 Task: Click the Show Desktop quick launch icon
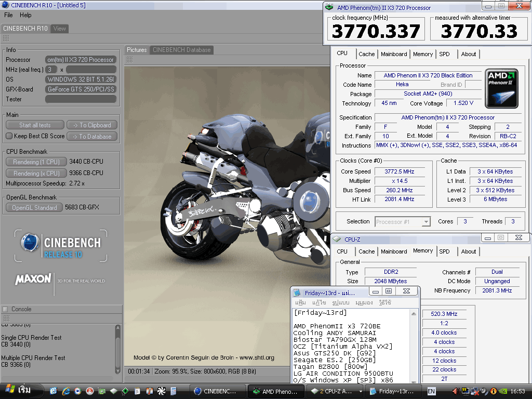point(54,391)
